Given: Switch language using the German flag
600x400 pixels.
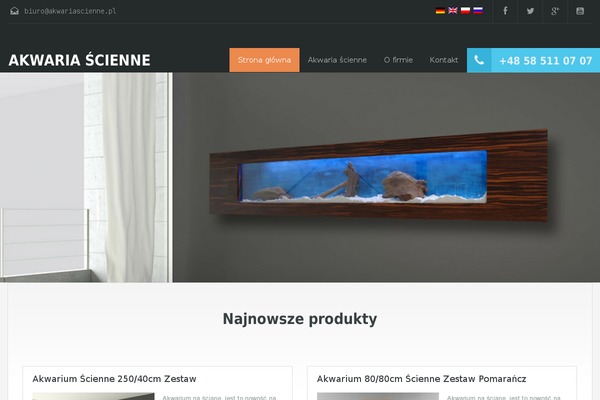Looking at the screenshot, I should [440, 11].
